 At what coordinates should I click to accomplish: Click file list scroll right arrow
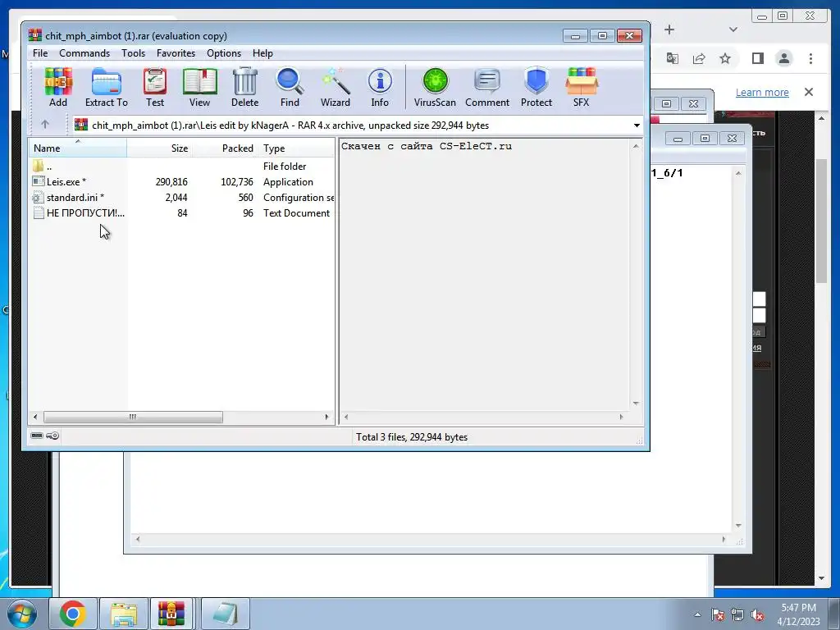click(326, 417)
